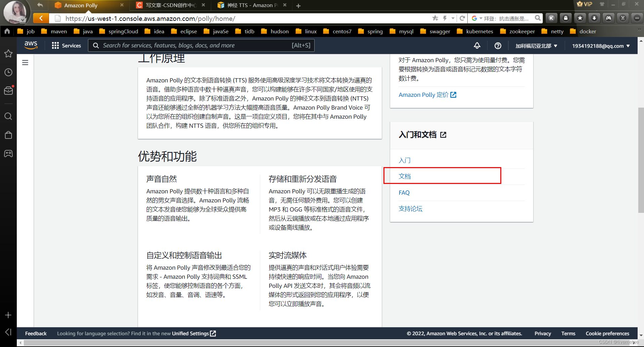Open Cookie preferences in footer
The height and width of the screenshot is (347, 644).
tap(607, 334)
